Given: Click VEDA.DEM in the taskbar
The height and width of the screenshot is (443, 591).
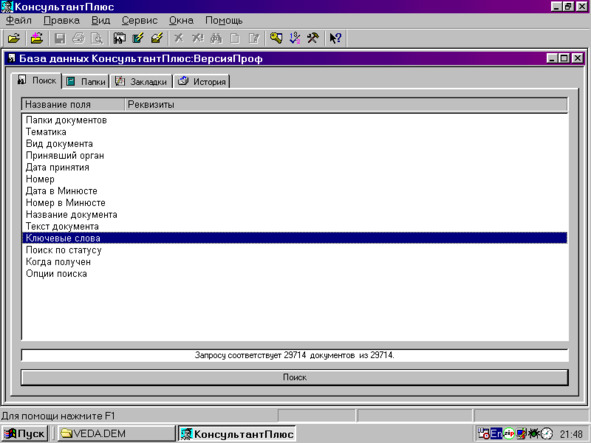Looking at the screenshot, I should tap(116, 434).
